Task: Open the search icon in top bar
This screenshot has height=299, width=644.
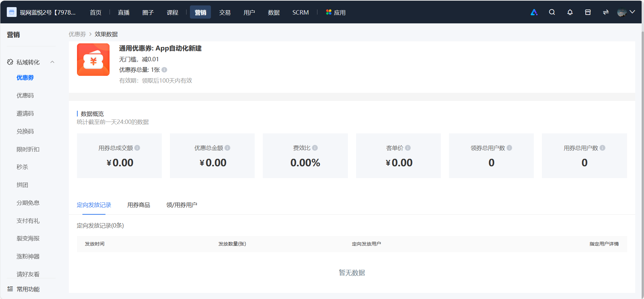Action: (x=552, y=12)
